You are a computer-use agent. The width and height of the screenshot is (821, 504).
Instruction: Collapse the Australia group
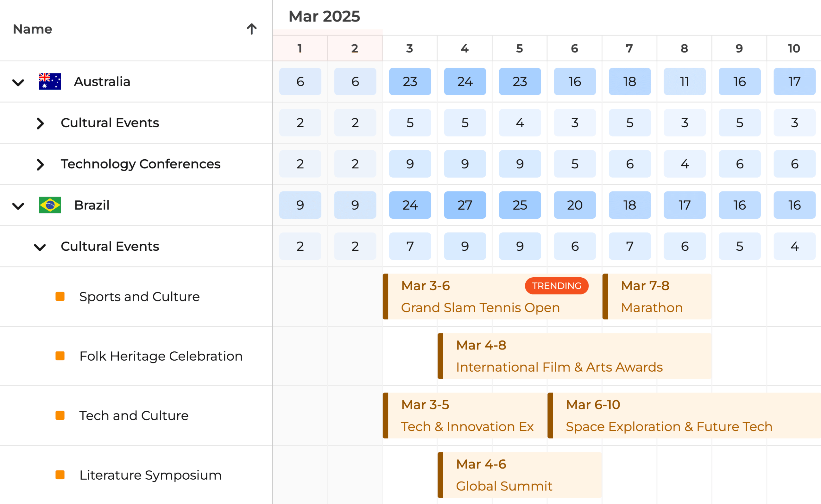click(18, 82)
